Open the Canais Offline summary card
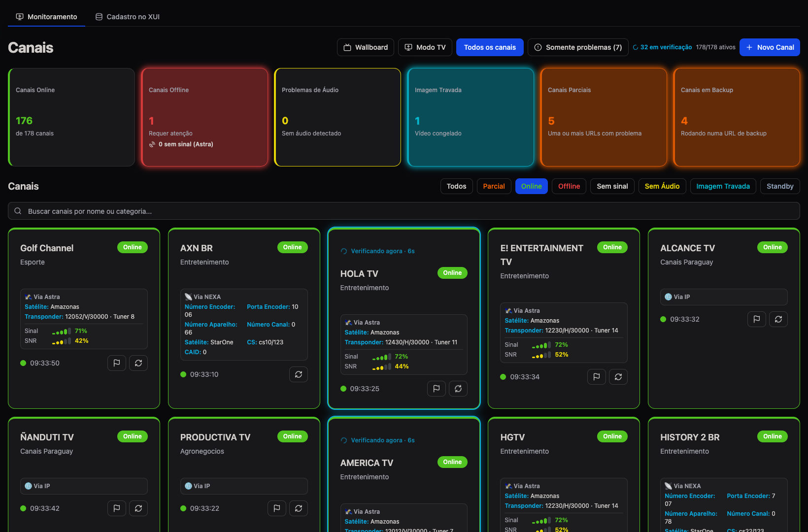Image resolution: width=808 pixels, height=532 pixels. [x=204, y=117]
